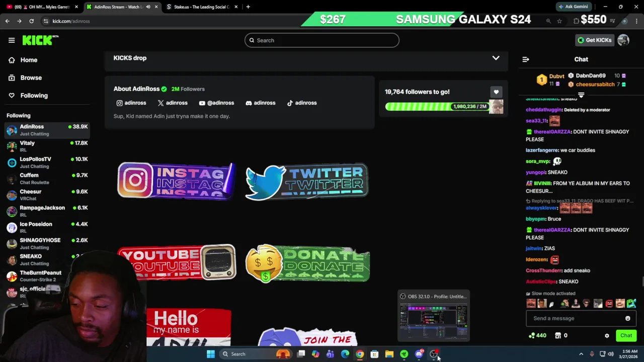Open a new browser tab
The width and height of the screenshot is (644, 362).
[248, 7]
